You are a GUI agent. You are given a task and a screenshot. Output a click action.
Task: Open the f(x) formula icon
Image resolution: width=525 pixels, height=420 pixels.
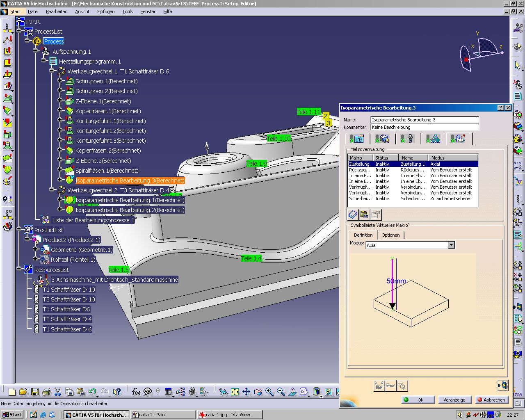(x=136, y=392)
